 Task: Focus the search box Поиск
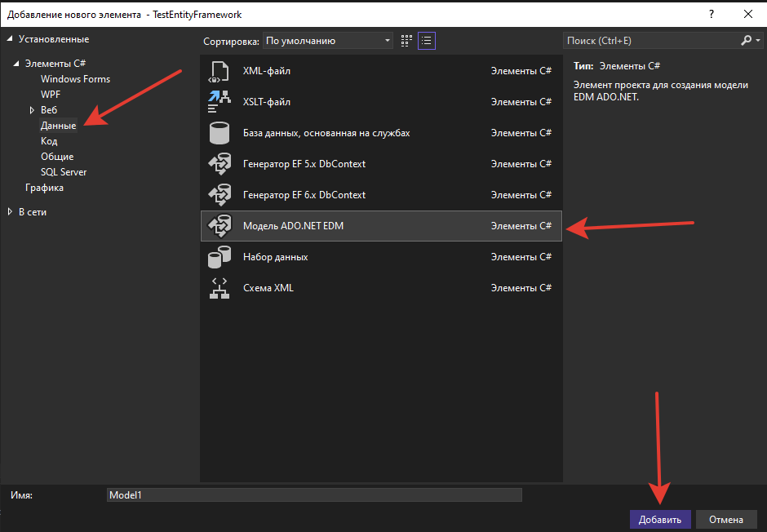tap(651, 41)
